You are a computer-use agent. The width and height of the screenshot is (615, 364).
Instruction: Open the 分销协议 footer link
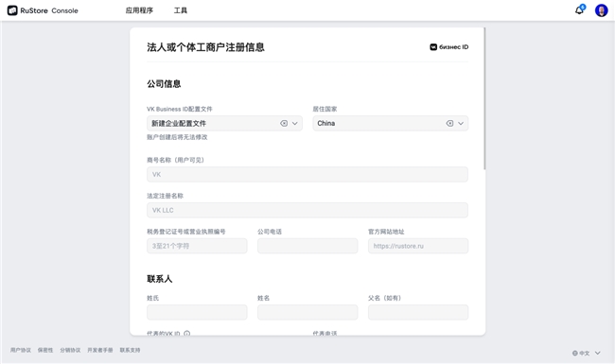[70, 350]
